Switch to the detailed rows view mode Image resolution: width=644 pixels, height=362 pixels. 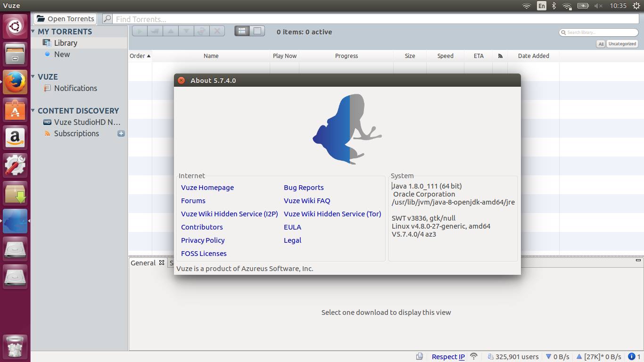[242, 31]
